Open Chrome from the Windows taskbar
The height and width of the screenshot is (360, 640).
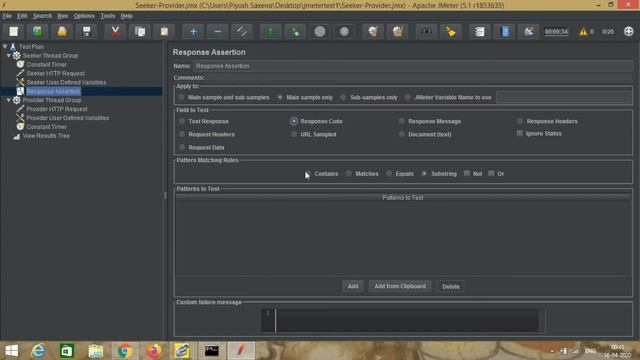[125, 351]
